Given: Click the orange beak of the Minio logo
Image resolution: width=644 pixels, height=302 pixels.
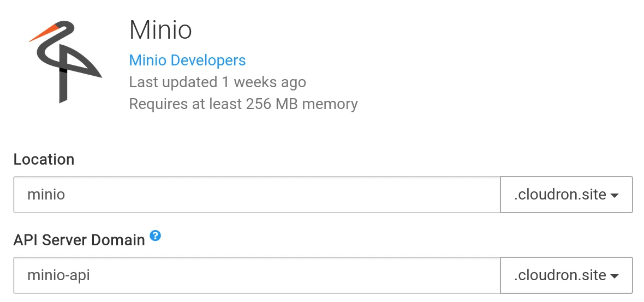Looking at the screenshot, I should (x=44, y=33).
